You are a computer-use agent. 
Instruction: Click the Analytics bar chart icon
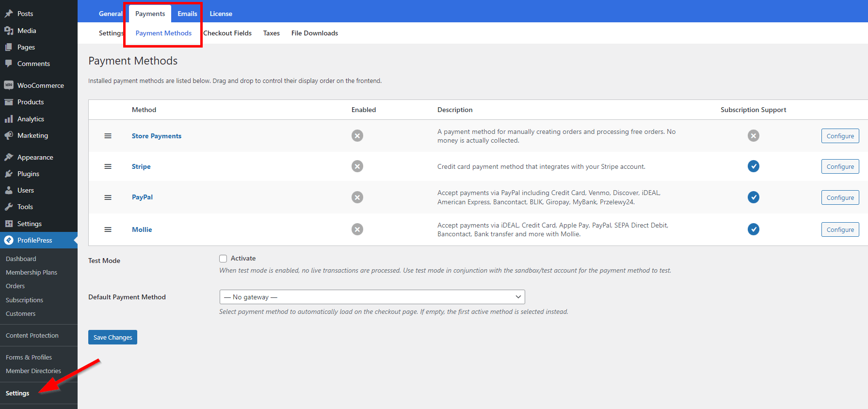coord(9,119)
